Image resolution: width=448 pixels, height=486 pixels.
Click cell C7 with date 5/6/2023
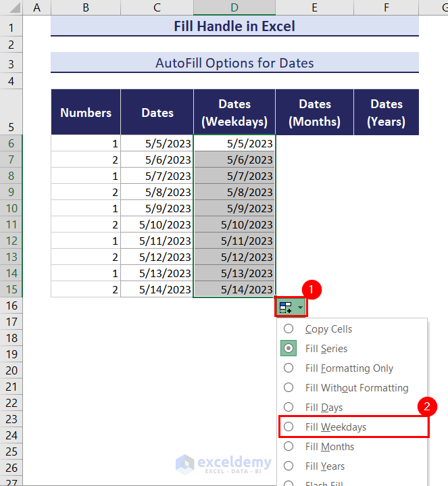tap(157, 160)
